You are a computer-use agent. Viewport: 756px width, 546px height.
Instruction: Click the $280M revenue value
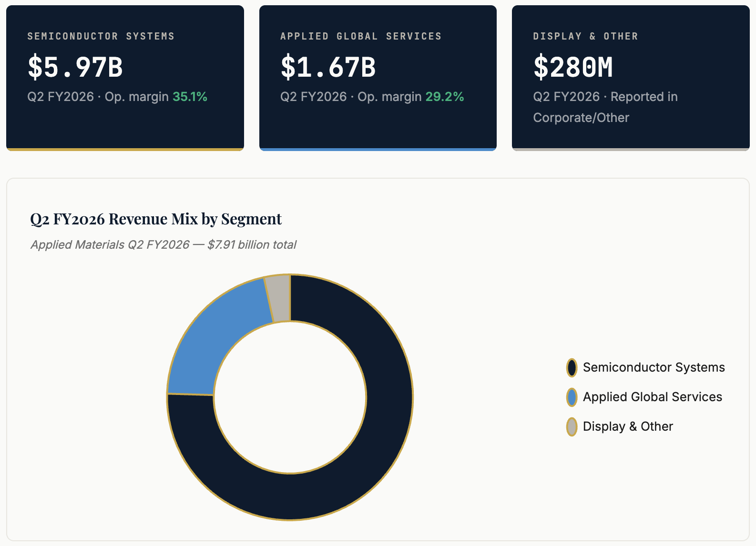pos(573,67)
